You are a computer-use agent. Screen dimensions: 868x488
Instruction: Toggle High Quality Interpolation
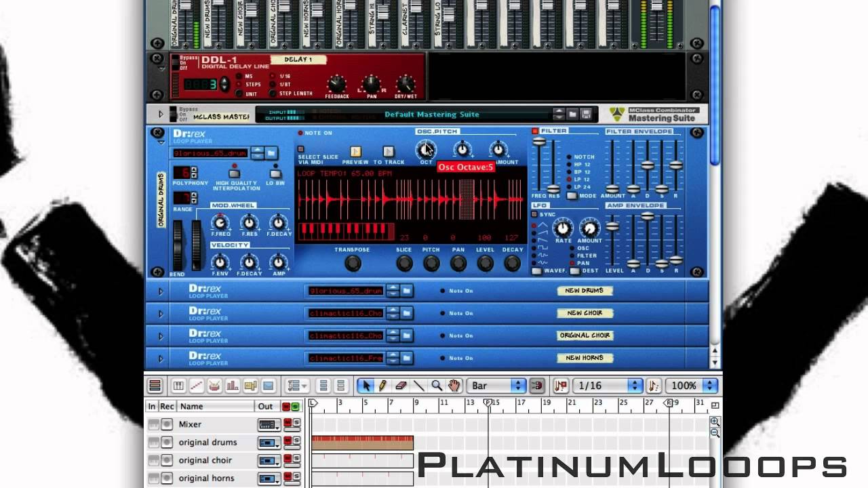tap(235, 173)
